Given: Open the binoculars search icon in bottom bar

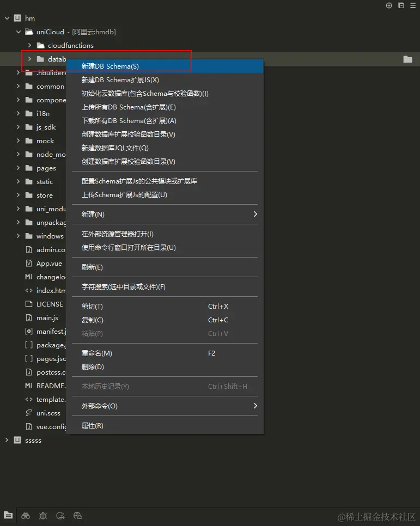Looking at the screenshot, I should 26,516.
